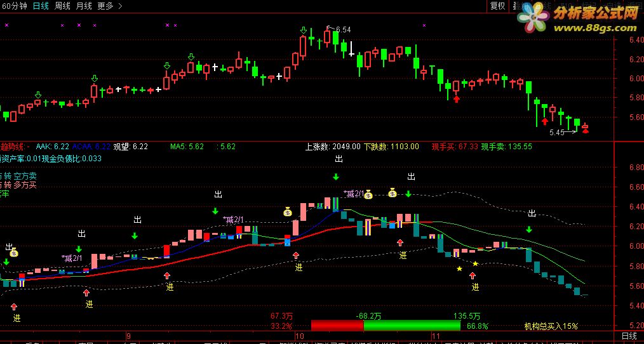Click the 33.2% buy percentage

coord(281,326)
